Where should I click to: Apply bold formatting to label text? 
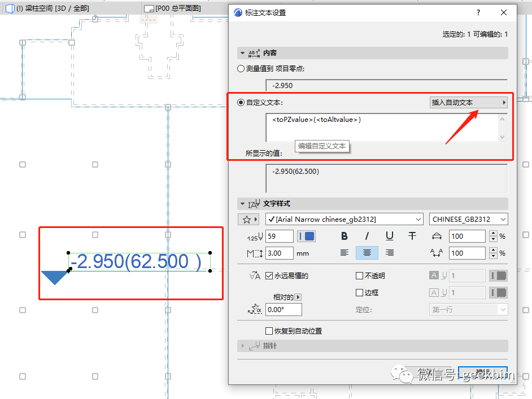345,236
